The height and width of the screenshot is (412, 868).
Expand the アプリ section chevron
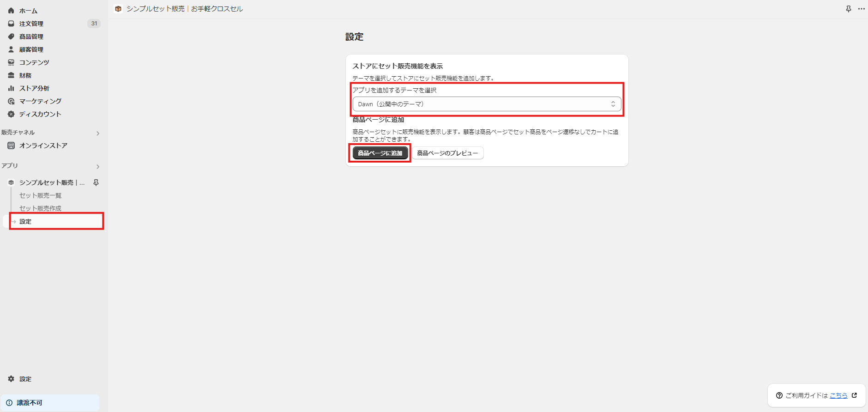98,167
